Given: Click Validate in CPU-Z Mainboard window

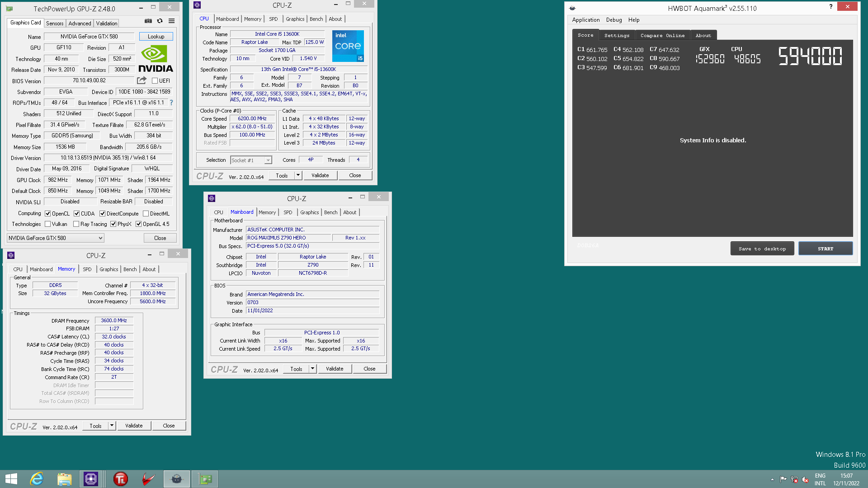Looking at the screenshot, I should [x=335, y=369].
